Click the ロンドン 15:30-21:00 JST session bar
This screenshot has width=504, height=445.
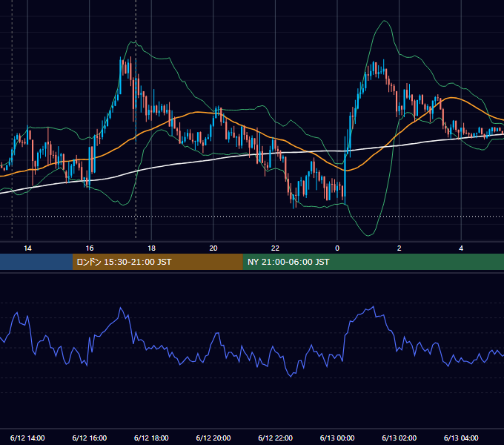(x=157, y=262)
